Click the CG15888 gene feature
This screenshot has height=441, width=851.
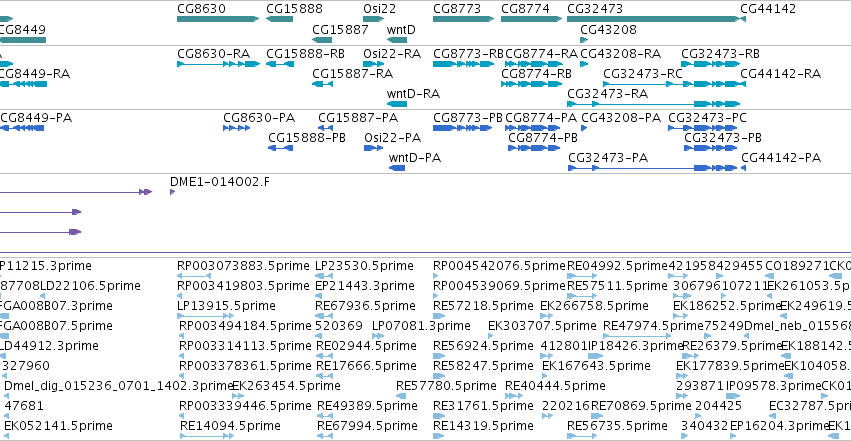click(x=280, y=19)
